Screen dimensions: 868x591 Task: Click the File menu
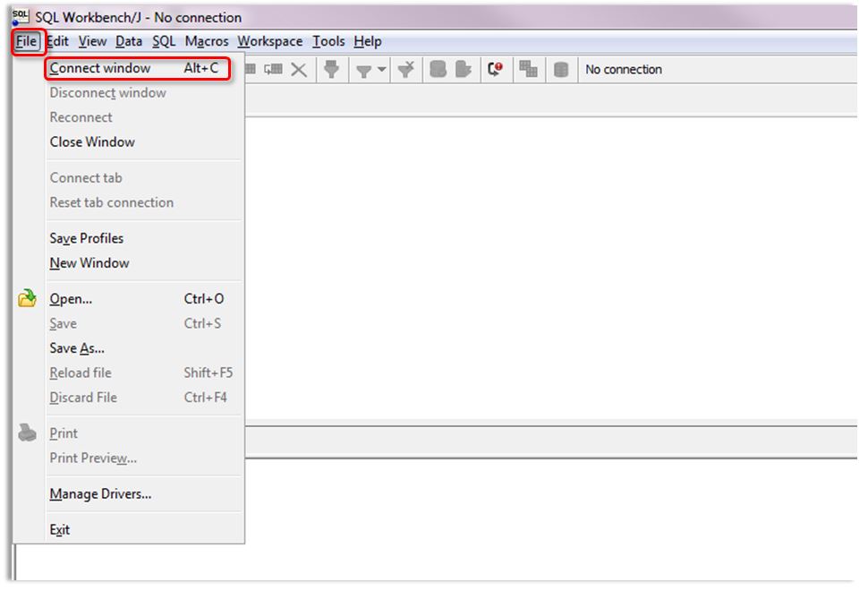26,41
